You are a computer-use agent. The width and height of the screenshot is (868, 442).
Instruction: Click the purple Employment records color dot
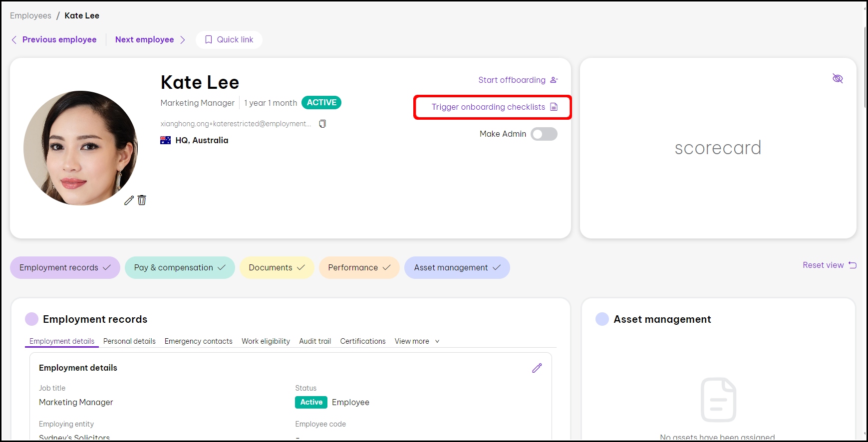click(x=31, y=319)
